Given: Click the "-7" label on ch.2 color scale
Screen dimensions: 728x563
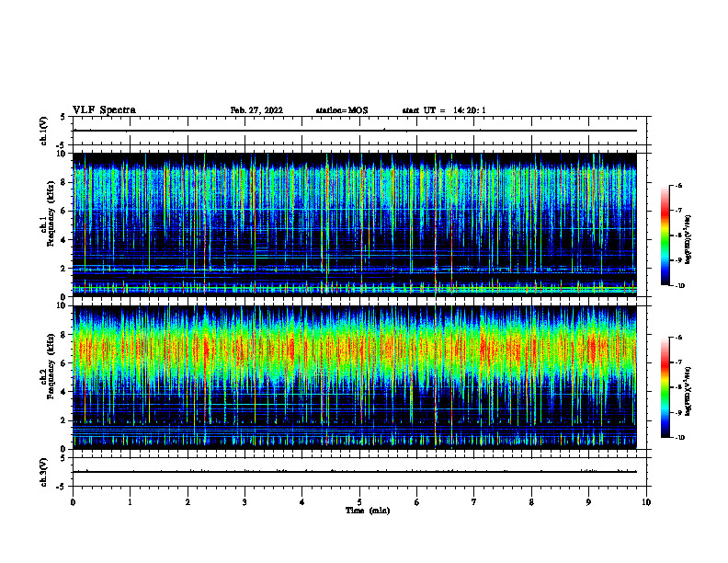Looking at the screenshot, I should pos(678,362).
